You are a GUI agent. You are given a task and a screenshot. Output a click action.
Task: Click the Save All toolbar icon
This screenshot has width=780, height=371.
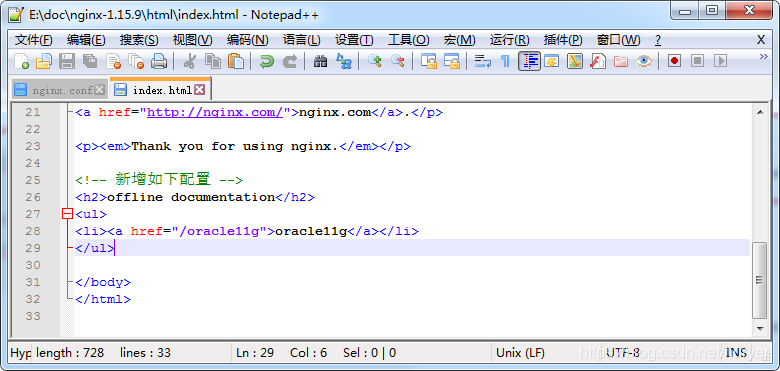click(90, 61)
